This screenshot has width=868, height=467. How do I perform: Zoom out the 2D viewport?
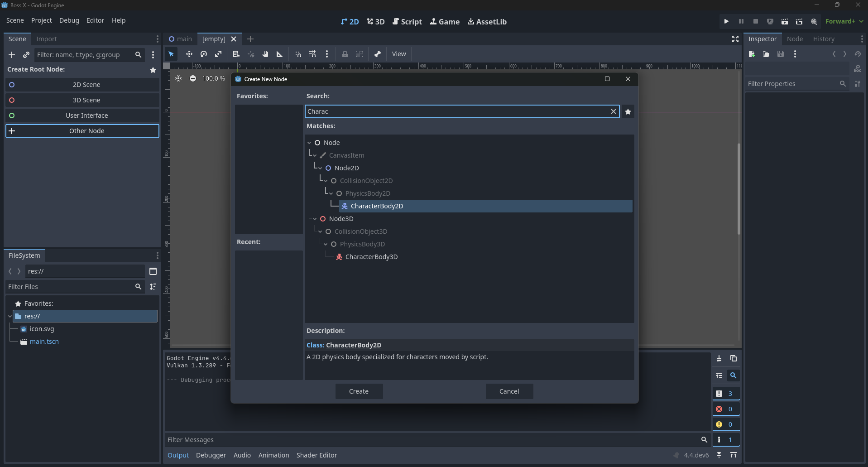(x=193, y=78)
